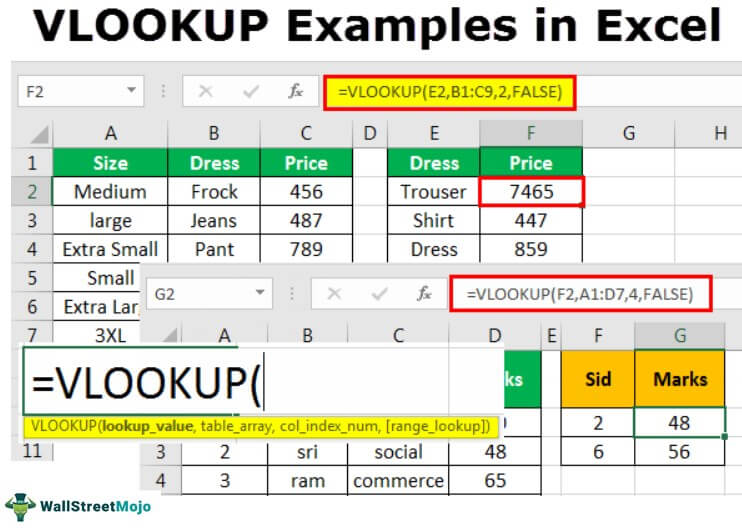
Task: Click table_array in the VLOOKUP tooltip
Action: pyautogui.click(x=237, y=426)
